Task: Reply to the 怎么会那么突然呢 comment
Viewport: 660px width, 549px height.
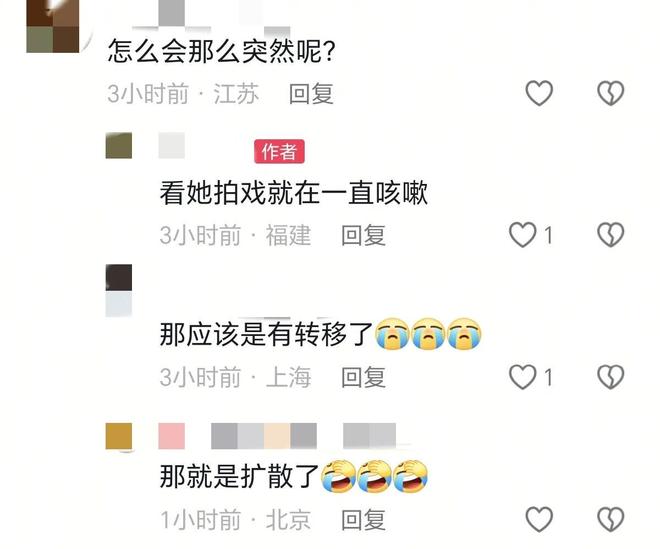Action: [311, 93]
